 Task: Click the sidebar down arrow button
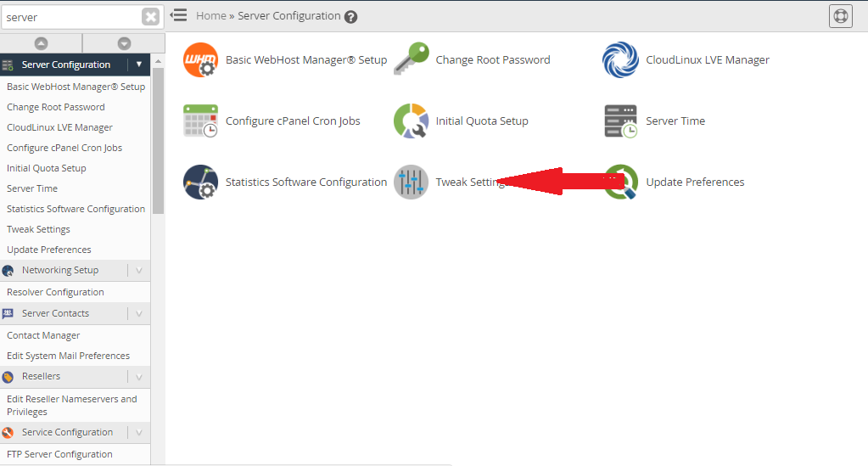click(124, 43)
